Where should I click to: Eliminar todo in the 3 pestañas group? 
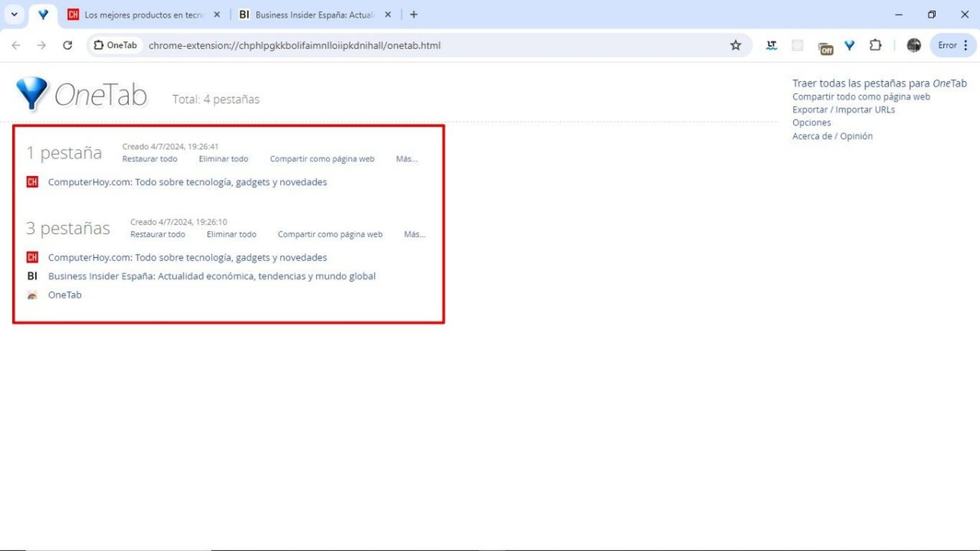(231, 234)
